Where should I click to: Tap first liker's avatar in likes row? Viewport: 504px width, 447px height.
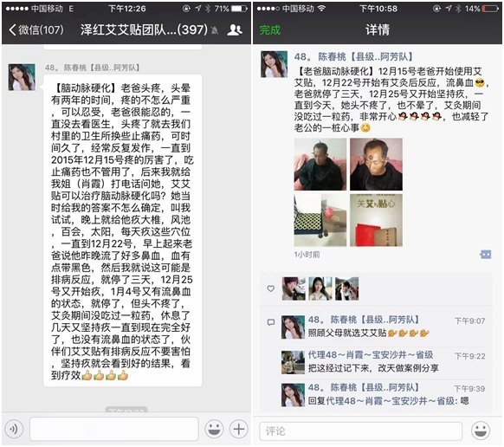294,288
